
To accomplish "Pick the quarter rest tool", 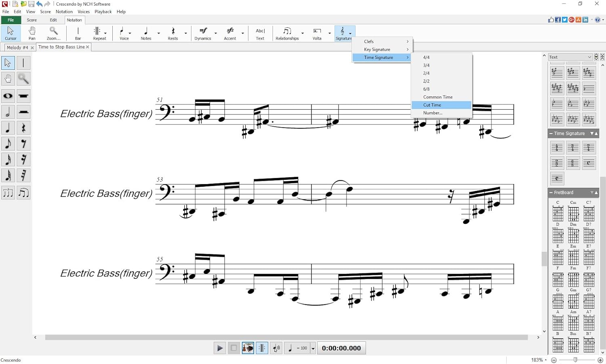I will 23,128.
